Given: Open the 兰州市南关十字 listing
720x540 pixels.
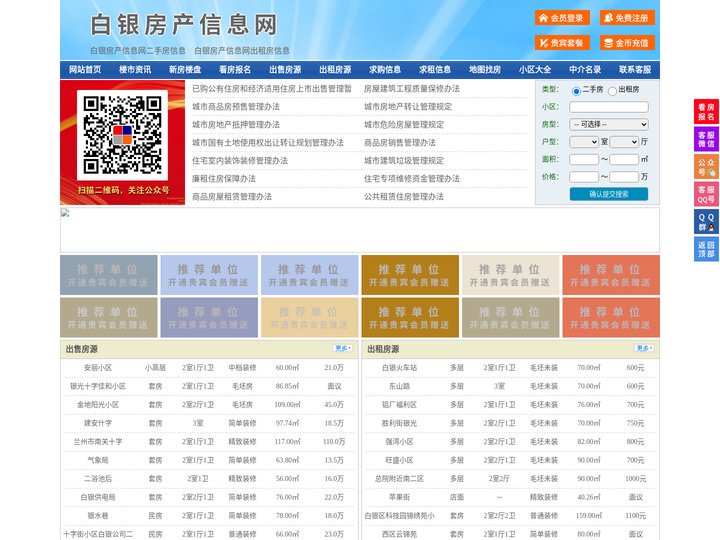Looking at the screenshot, I should tap(98, 442).
